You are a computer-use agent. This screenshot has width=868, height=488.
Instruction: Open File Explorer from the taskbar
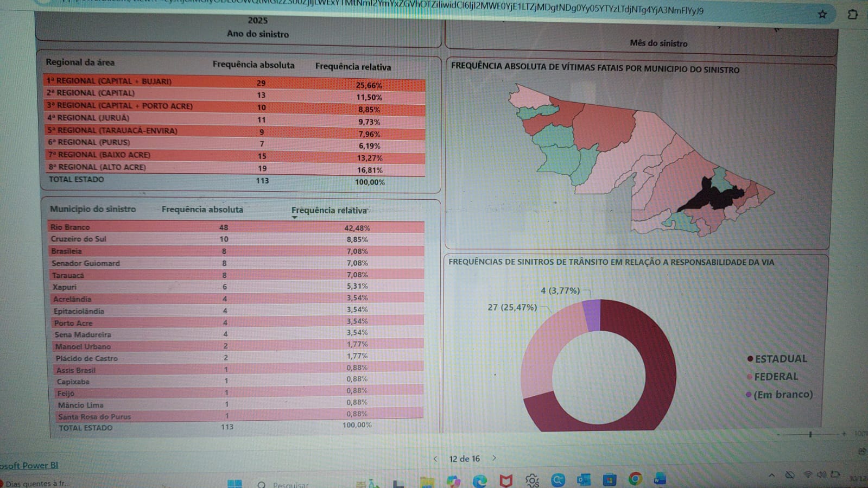(427, 481)
